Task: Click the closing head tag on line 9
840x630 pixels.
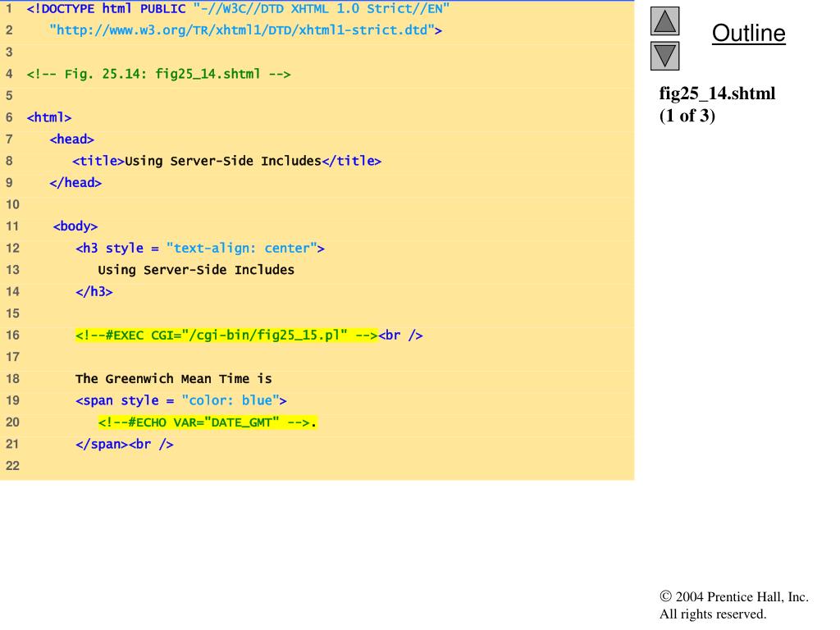Action: [75, 183]
